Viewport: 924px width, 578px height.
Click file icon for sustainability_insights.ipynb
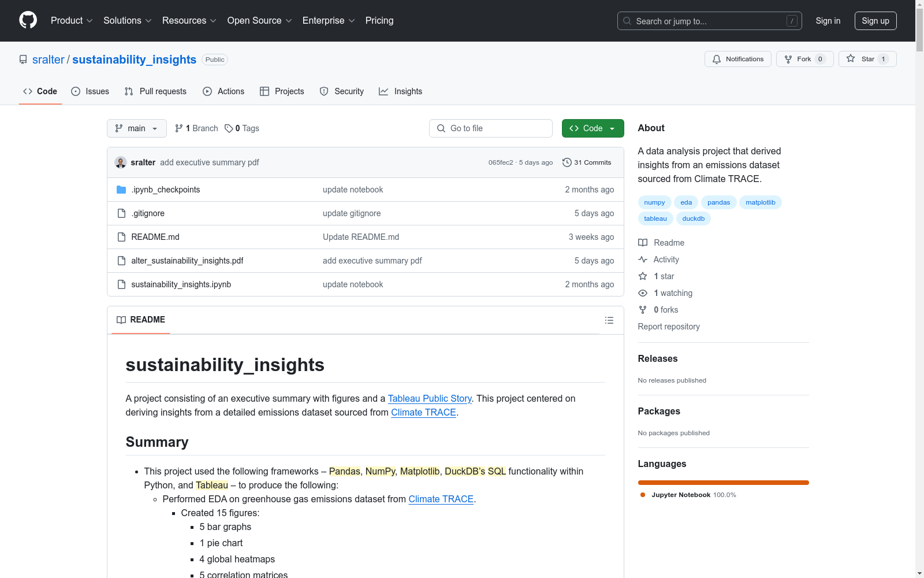click(x=121, y=284)
